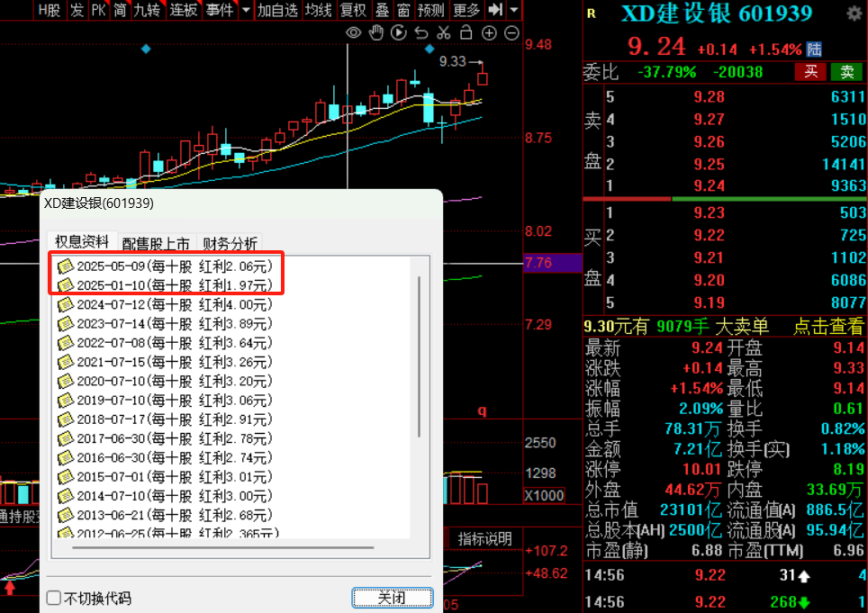Click the 均线 toolbar button
Screen dimensions: 868x613
[319, 9]
